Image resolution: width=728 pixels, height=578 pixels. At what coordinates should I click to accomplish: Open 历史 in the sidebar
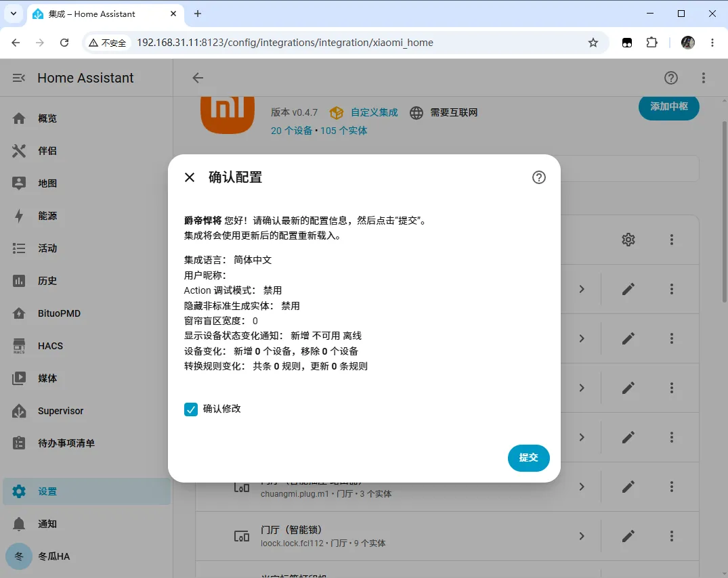click(x=87, y=281)
